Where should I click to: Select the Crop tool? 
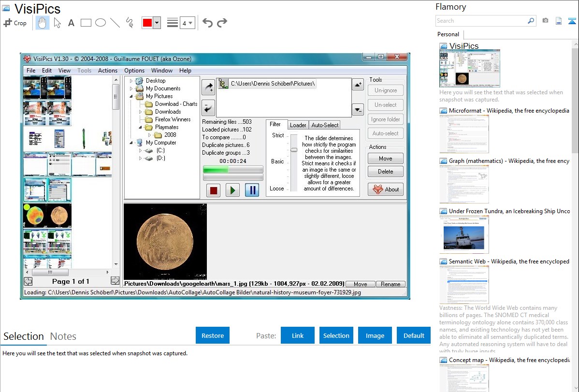click(x=15, y=23)
